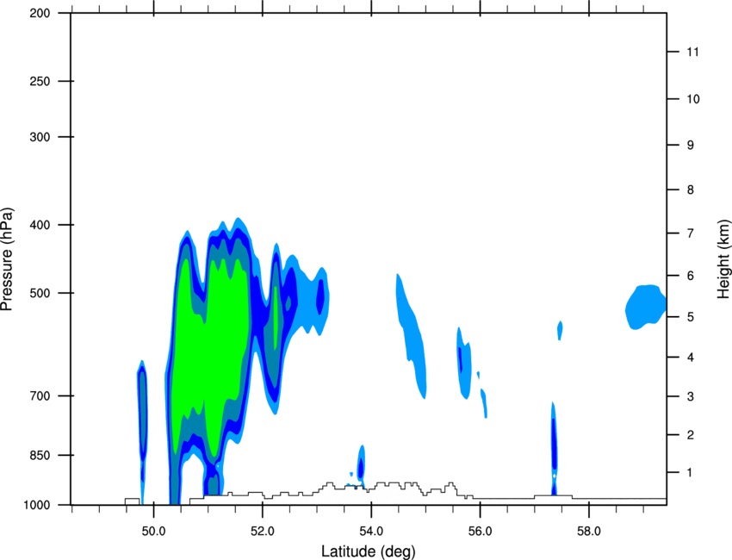732x560 pixels.
Task: Pick the 8 km height label
Action: click(691, 190)
